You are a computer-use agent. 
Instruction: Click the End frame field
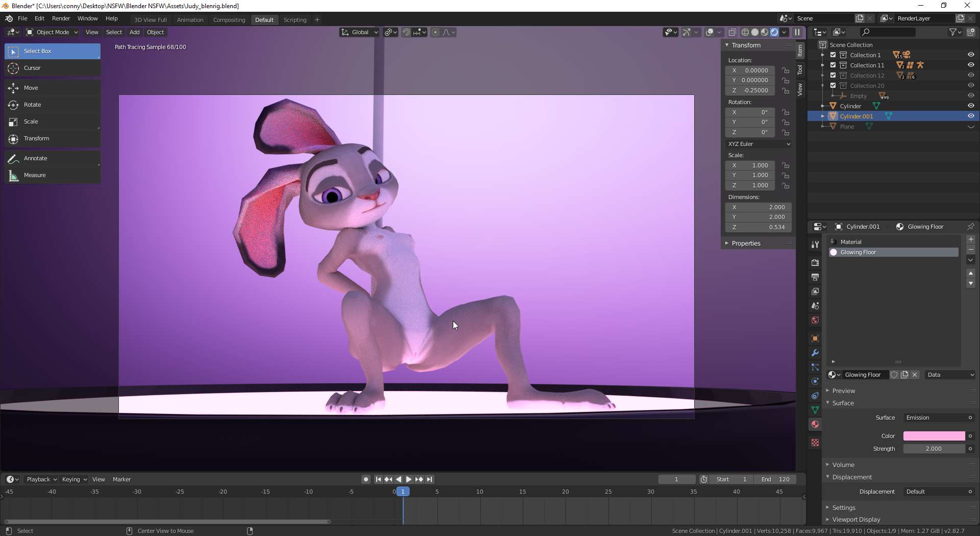tap(775, 479)
